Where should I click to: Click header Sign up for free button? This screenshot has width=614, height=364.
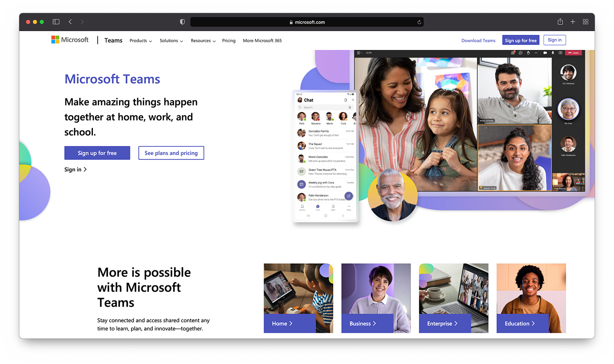[x=521, y=40]
